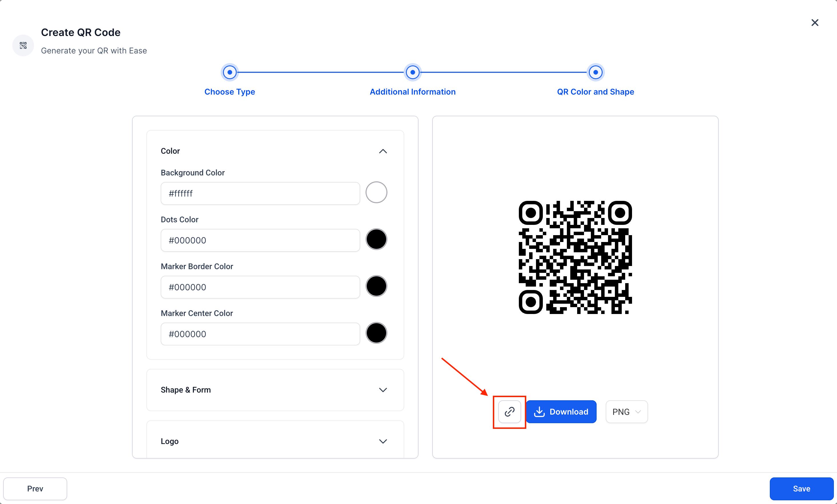The image size is (837, 504).
Task: Expand the Logo section
Action: click(383, 441)
